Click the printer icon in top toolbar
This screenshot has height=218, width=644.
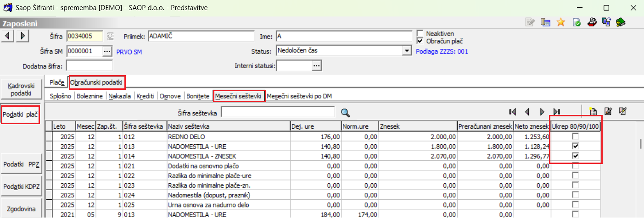(x=592, y=22)
